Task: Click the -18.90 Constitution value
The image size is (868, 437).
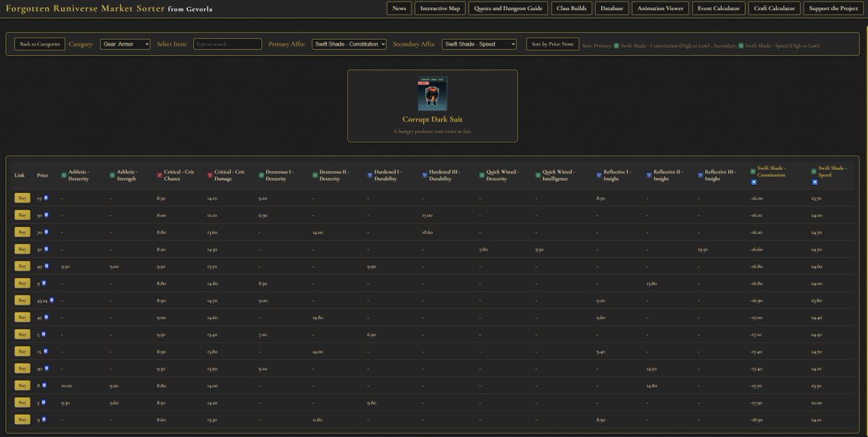Action: coord(756,420)
